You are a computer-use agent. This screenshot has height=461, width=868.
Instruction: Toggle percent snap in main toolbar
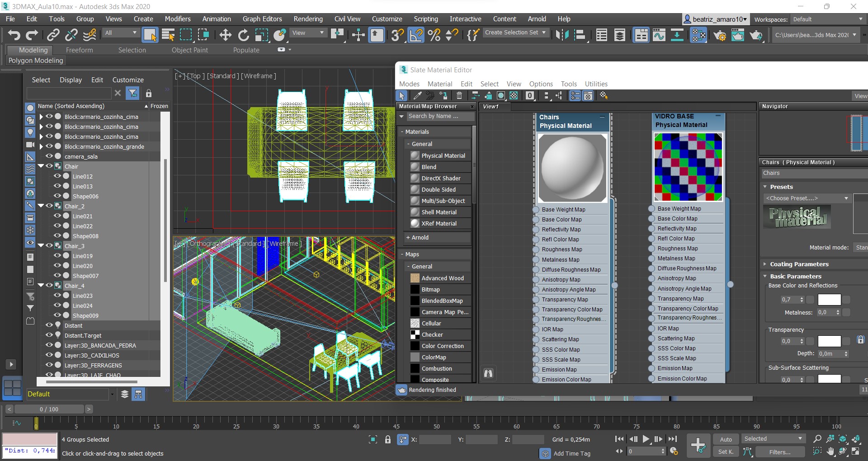(x=434, y=35)
